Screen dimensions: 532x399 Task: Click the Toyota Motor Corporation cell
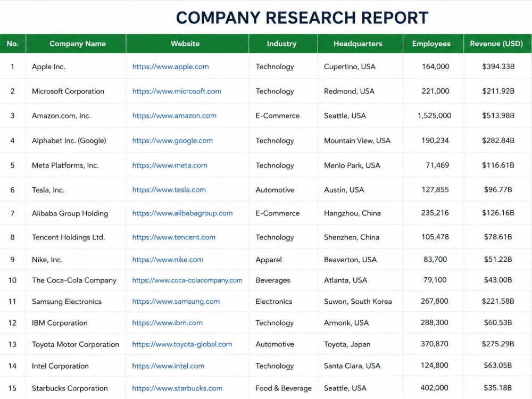76,344
